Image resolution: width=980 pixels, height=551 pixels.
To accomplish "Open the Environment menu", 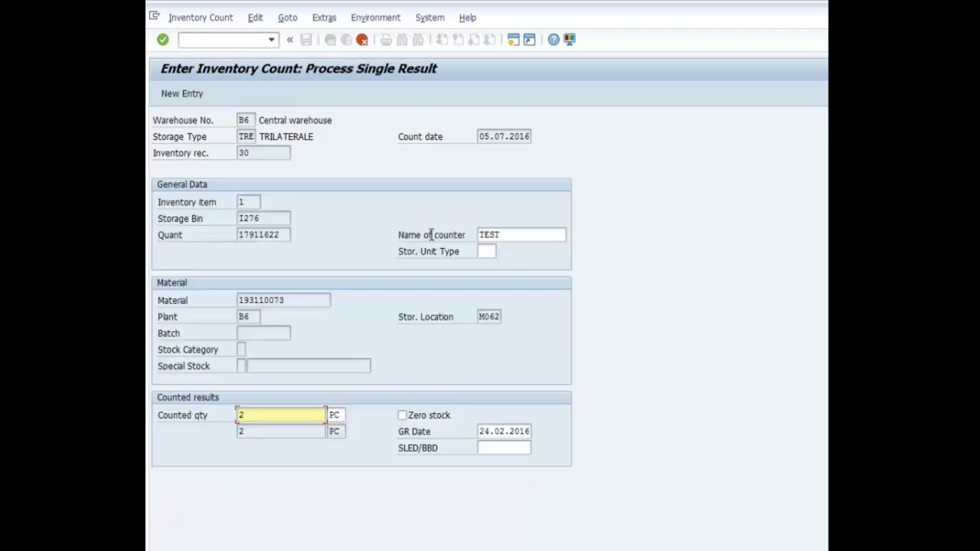I will (375, 18).
